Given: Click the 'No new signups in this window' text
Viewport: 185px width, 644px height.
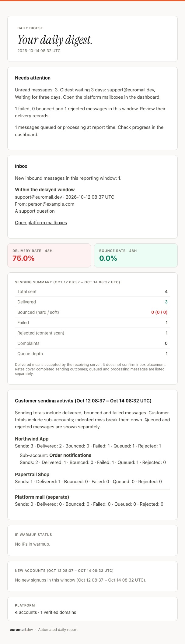Looking at the screenshot, I should (81, 580).
